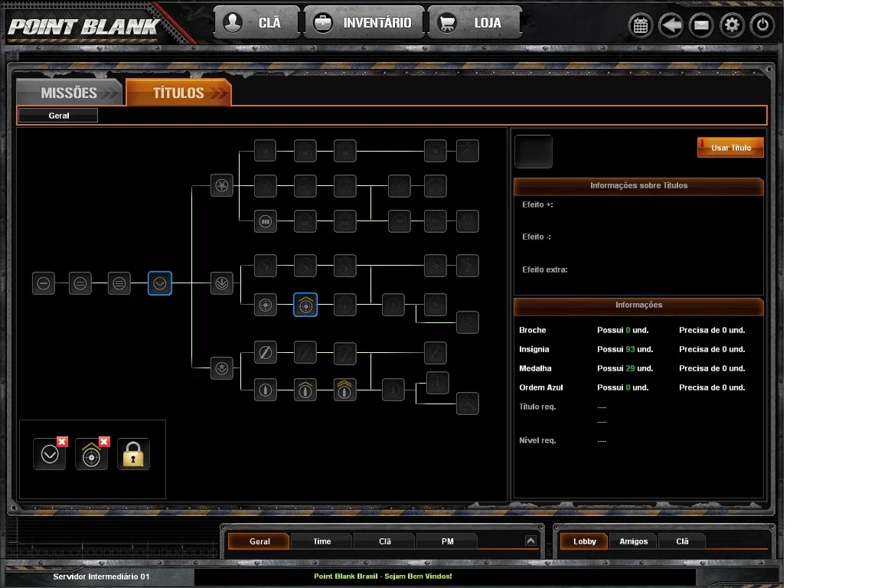Switch to the Missões tab
This screenshot has height=588, width=878.
pyautogui.click(x=69, y=93)
